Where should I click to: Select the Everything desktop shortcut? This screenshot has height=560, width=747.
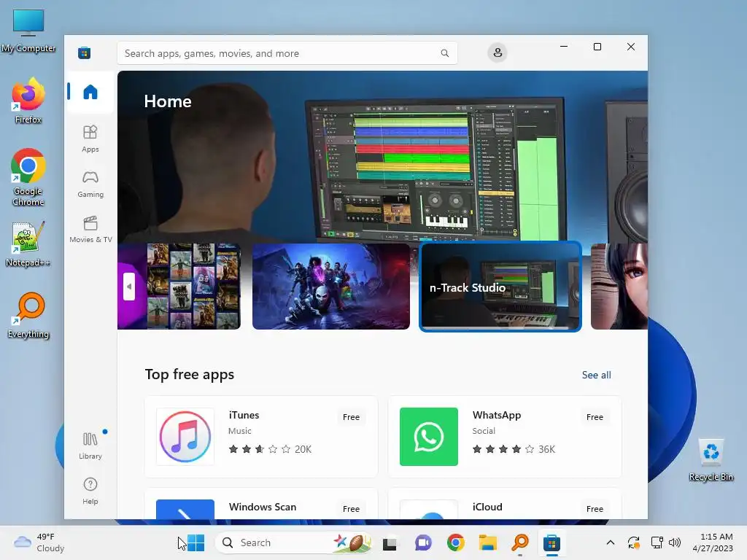click(28, 315)
